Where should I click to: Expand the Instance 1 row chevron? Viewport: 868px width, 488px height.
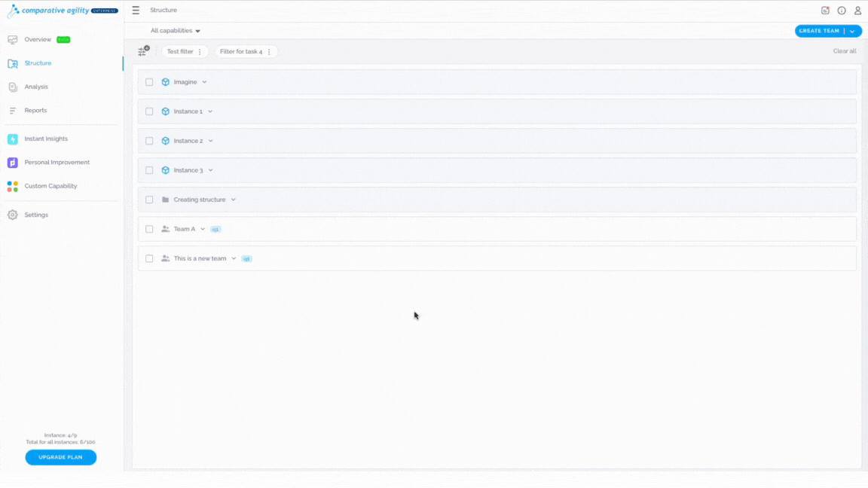[209, 111]
